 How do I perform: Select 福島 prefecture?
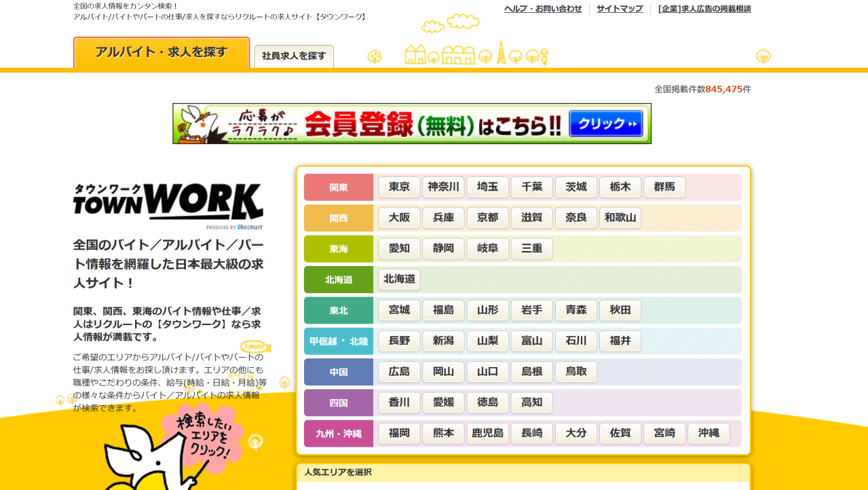[443, 310]
